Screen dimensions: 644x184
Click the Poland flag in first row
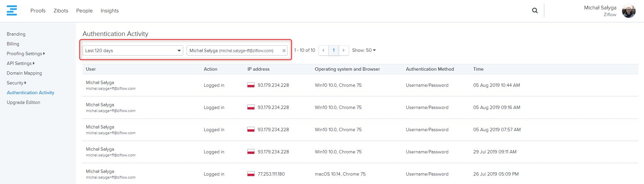click(x=251, y=85)
